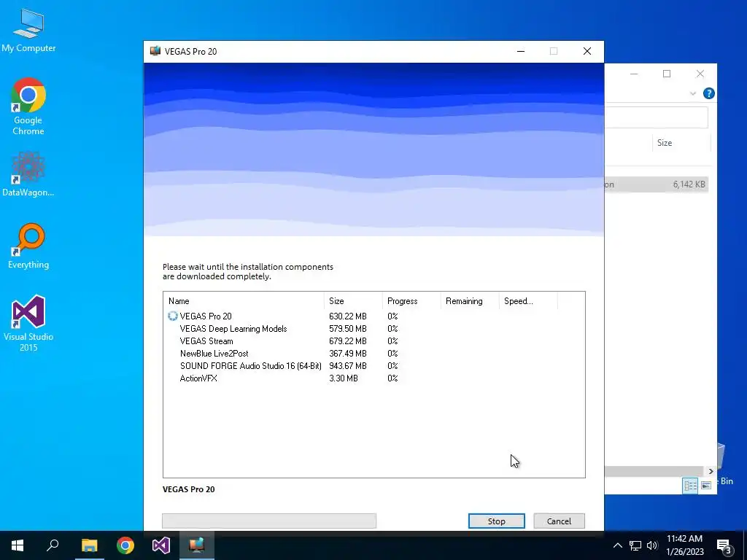
Task: Sort list by Name column header
Action: coord(244,301)
